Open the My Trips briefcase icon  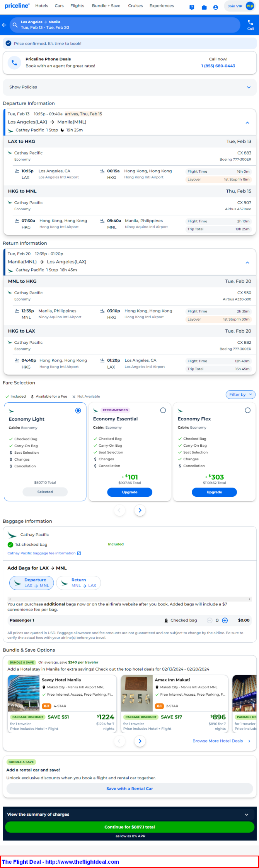click(x=204, y=7)
